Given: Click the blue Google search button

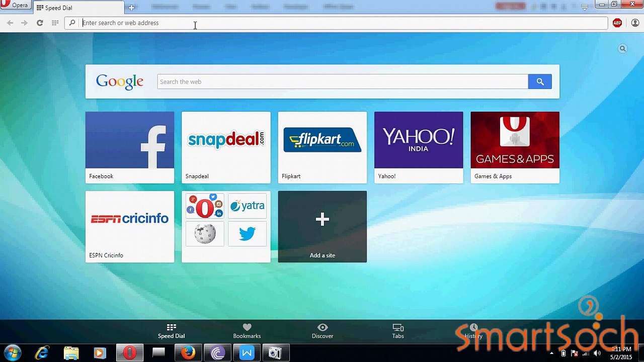Looking at the screenshot, I should click(540, 81).
